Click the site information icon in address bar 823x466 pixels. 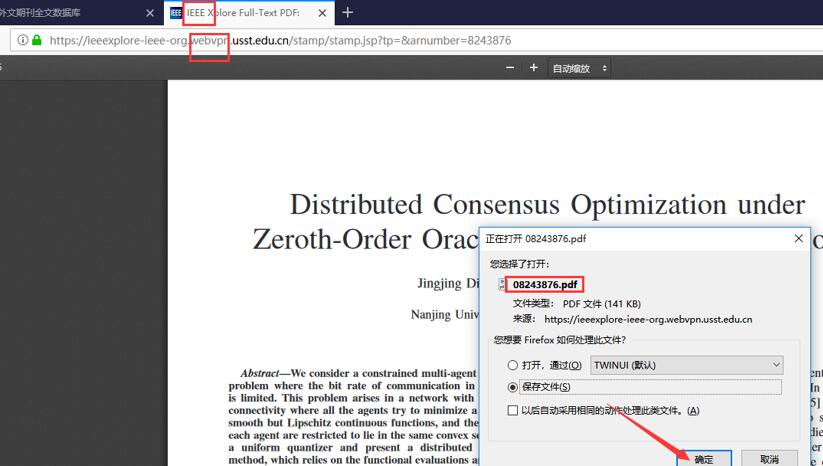pos(21,41)
